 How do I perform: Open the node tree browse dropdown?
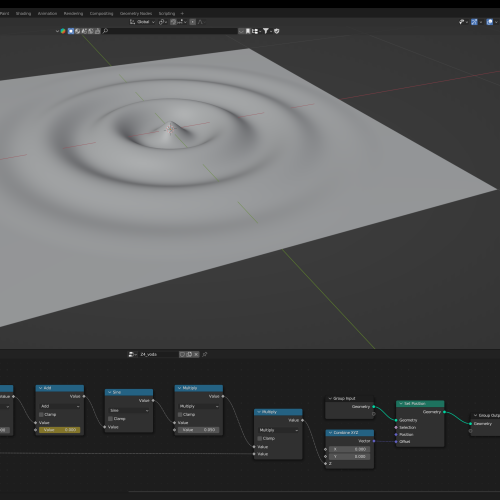pos(132,354)
